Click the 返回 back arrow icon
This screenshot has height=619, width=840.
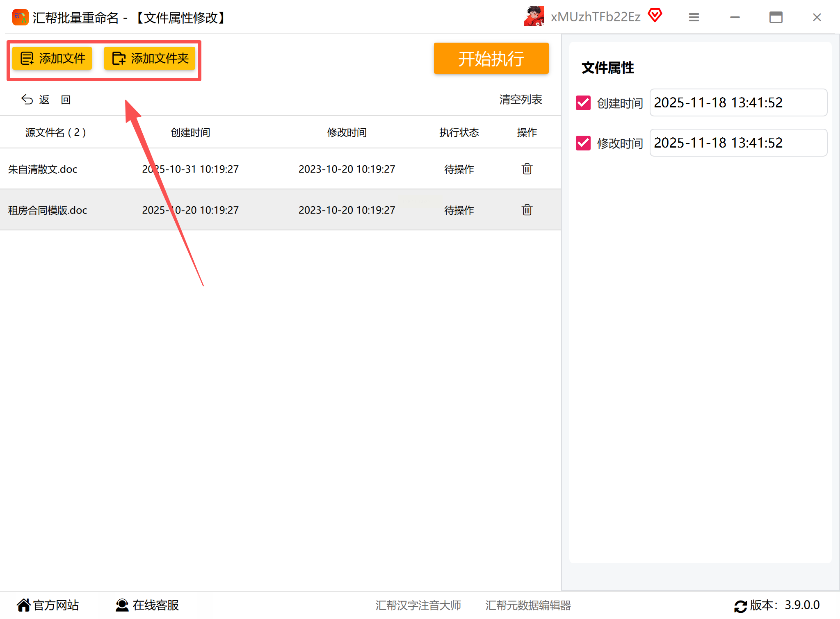point(27,100)
